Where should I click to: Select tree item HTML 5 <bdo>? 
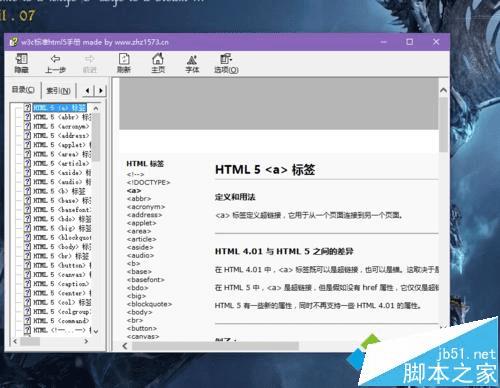point(62,219)
